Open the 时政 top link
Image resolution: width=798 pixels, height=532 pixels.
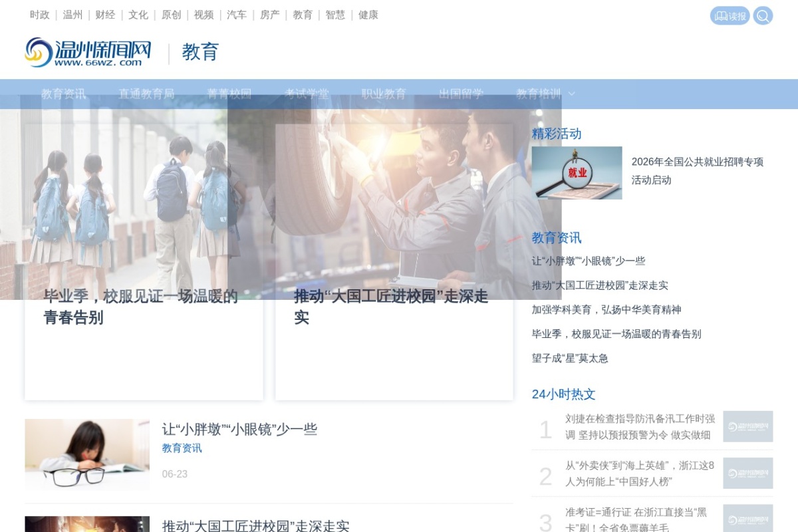[x=40, y=15]
